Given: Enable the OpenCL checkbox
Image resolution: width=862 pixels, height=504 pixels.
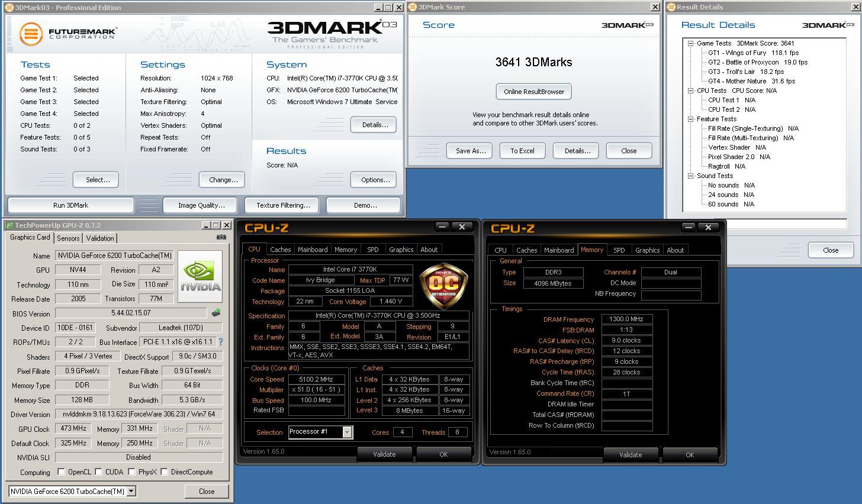Looking at the screenshot, I should coord(61,472).
